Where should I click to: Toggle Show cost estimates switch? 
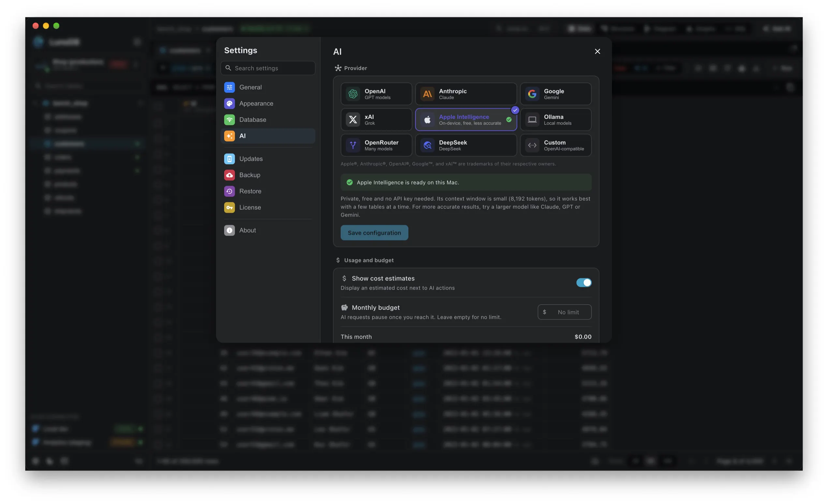[584, 283]
